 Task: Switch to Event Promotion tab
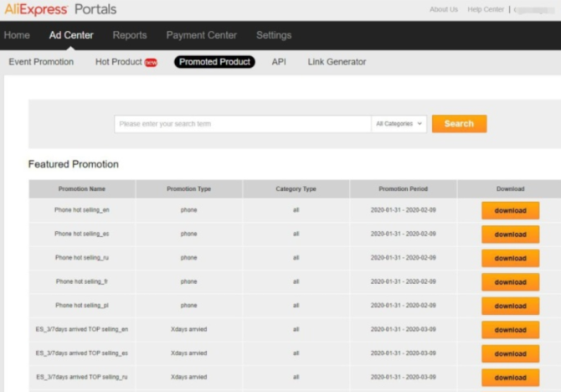41,62
